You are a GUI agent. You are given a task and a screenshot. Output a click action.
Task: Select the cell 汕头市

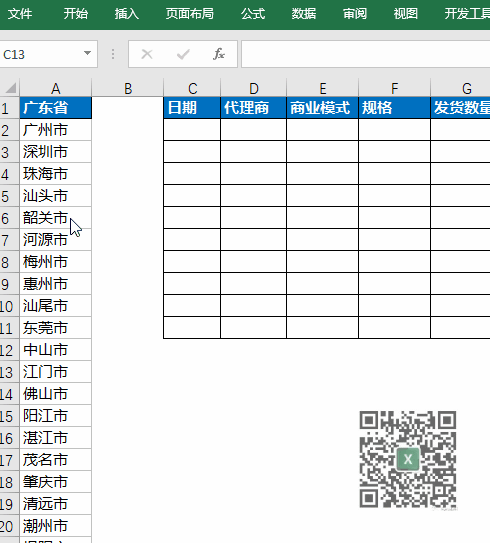pos(56,196)
